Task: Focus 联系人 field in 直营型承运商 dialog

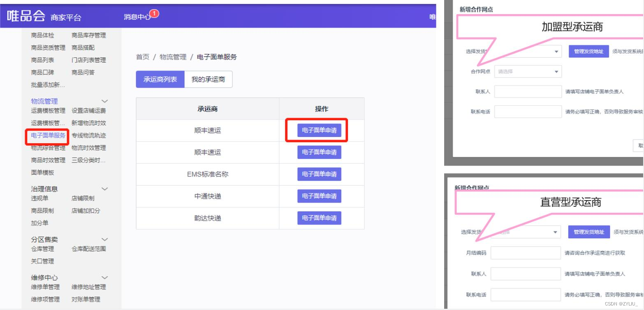Action: pos(526,274)
